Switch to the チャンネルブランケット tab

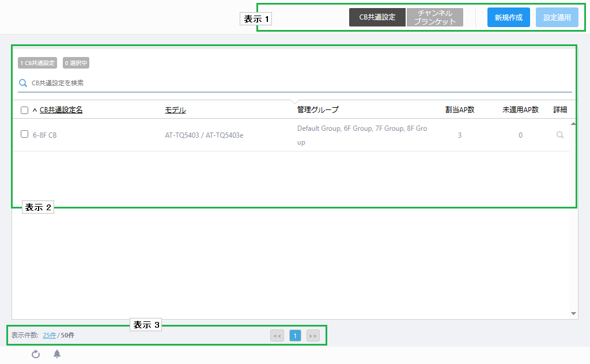point(435,17)
